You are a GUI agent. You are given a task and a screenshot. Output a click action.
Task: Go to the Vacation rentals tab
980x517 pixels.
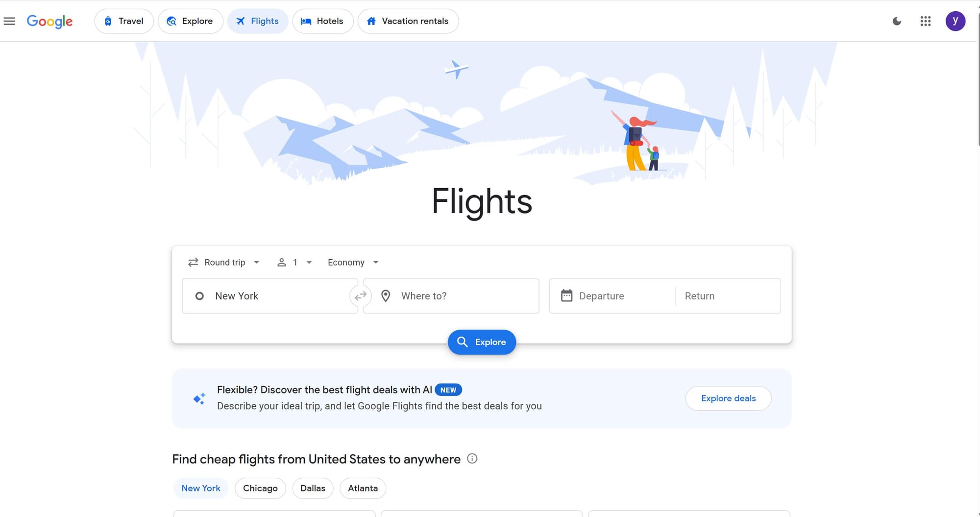click(x=408, y=21)
